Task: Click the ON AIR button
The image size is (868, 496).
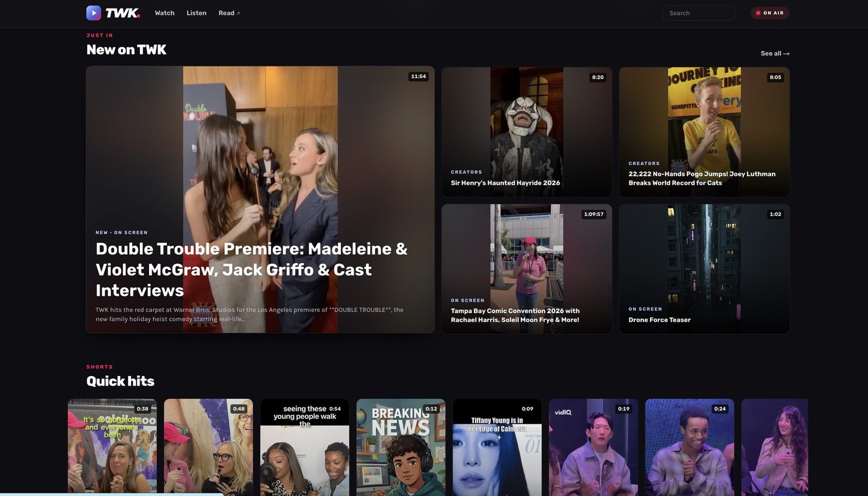Action: click(x=770, y=13)
